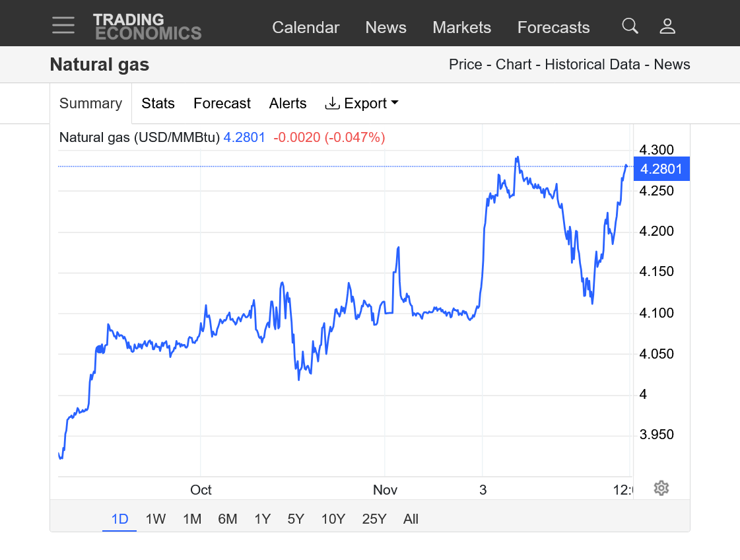Open chart settings gear icon
740x560 pixels.
click(661, 488)
